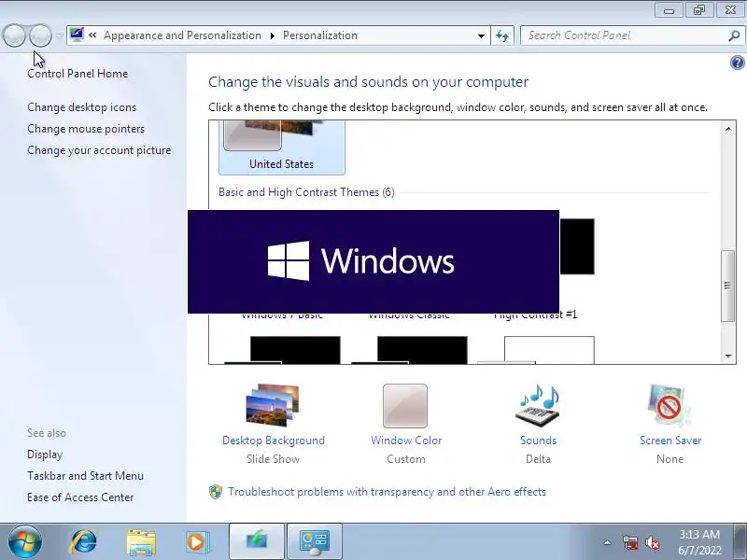Show hidden tray icons arrow

(x=607, y=542)
